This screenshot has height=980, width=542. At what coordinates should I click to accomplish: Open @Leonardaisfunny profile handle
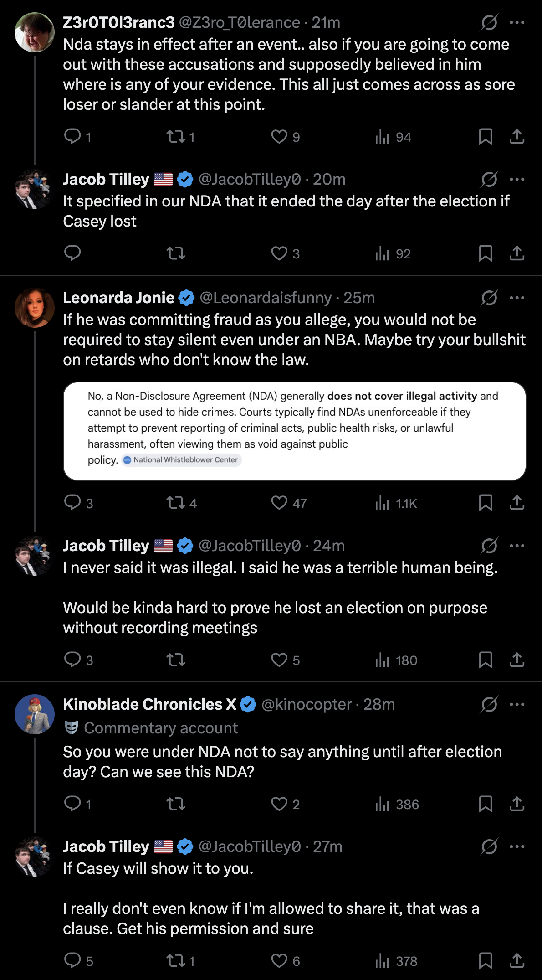tap(266, 298)
